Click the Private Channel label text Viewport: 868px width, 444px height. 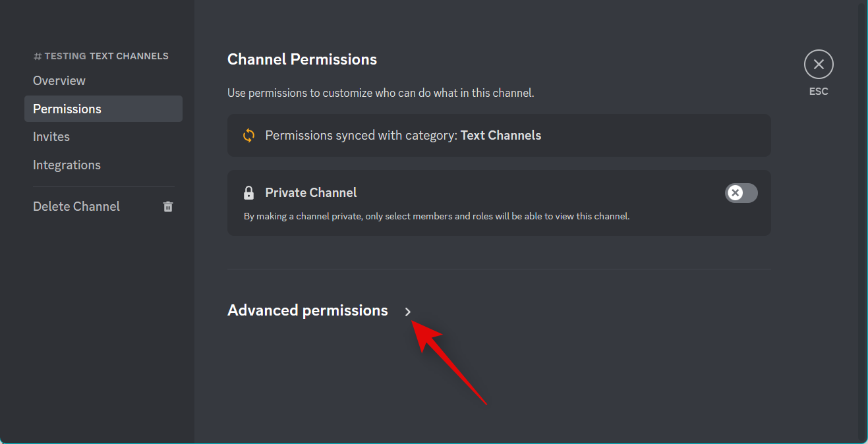pos(311,192)
